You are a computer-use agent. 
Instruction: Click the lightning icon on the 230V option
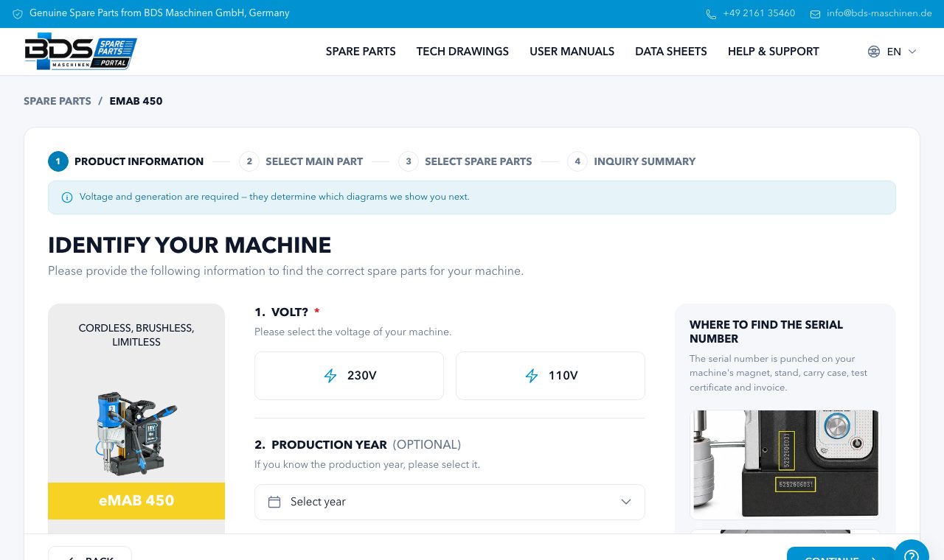coord(330,376)
